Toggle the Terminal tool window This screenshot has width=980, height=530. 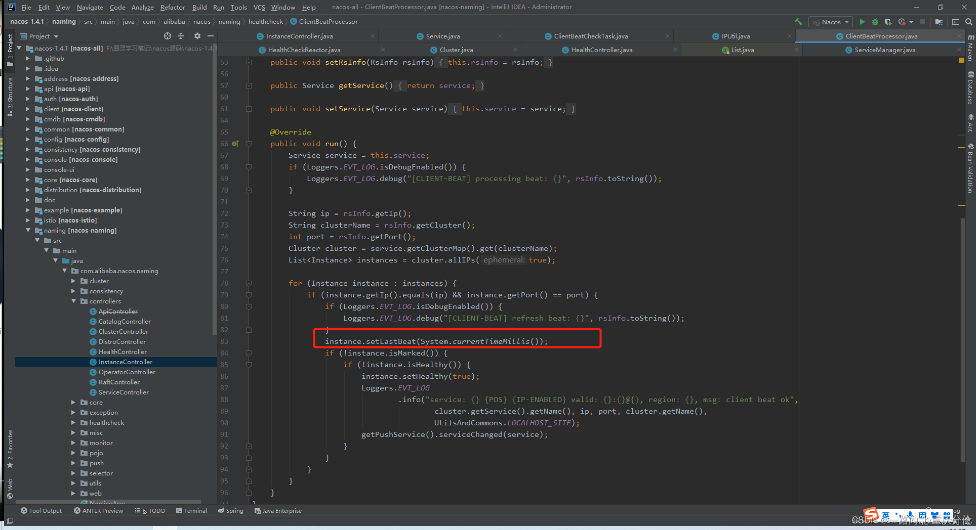click(191, 511)
